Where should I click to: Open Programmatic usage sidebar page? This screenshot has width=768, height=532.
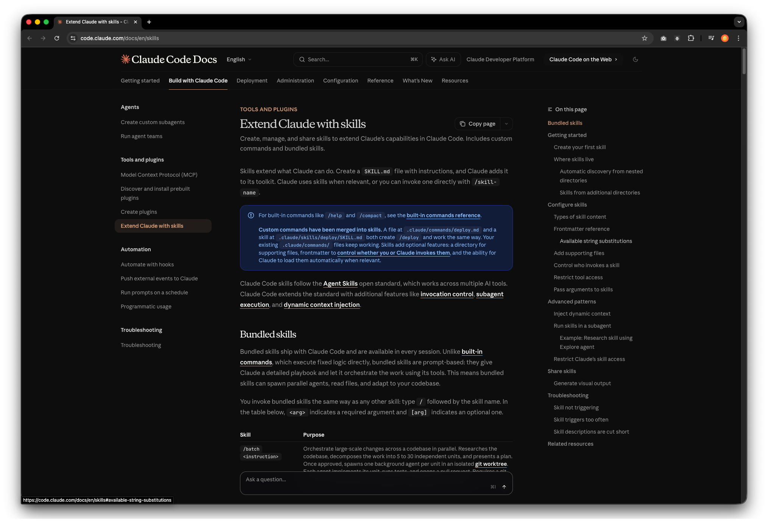(x=146, y=306)
